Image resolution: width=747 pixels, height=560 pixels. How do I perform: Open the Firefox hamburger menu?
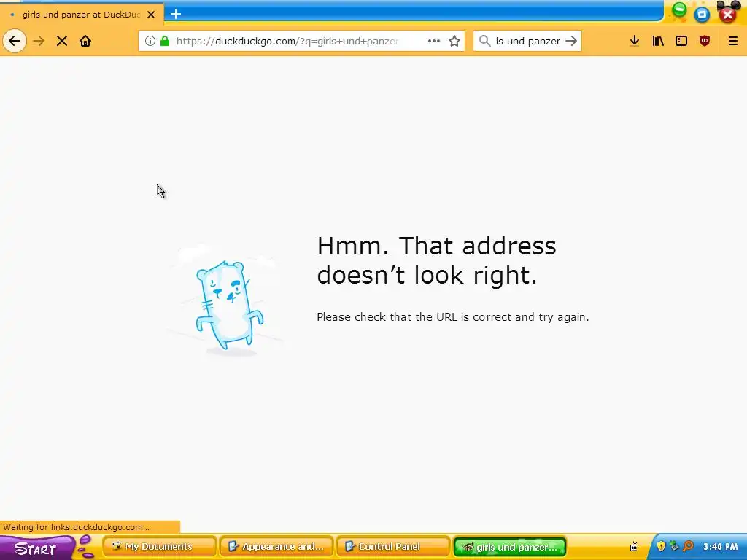(732, 41)
